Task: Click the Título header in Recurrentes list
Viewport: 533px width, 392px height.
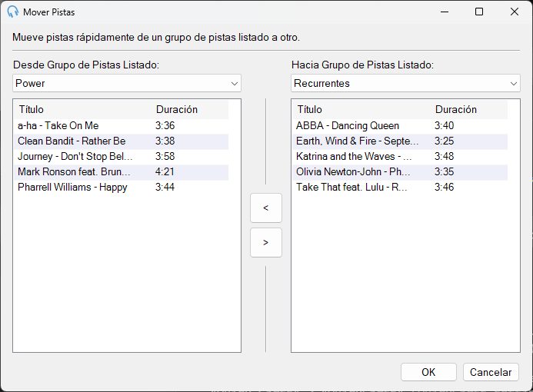Action: click(x=362, y=109)
